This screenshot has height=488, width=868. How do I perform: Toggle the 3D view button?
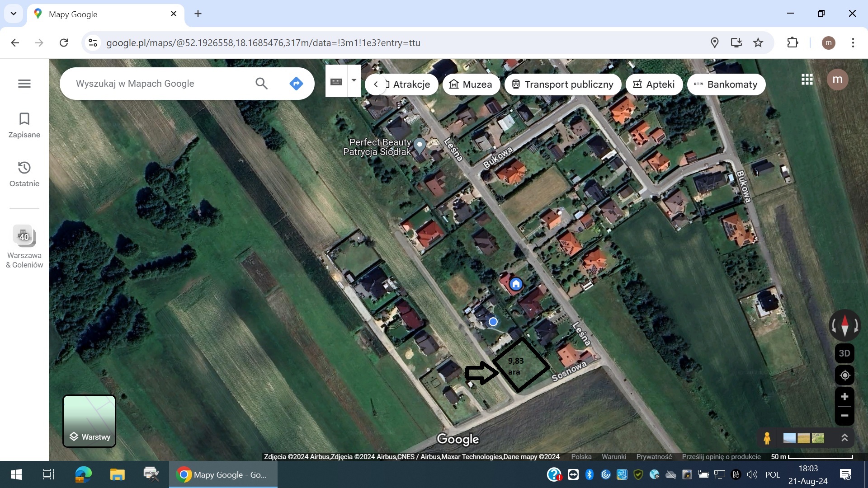(844, 353)
